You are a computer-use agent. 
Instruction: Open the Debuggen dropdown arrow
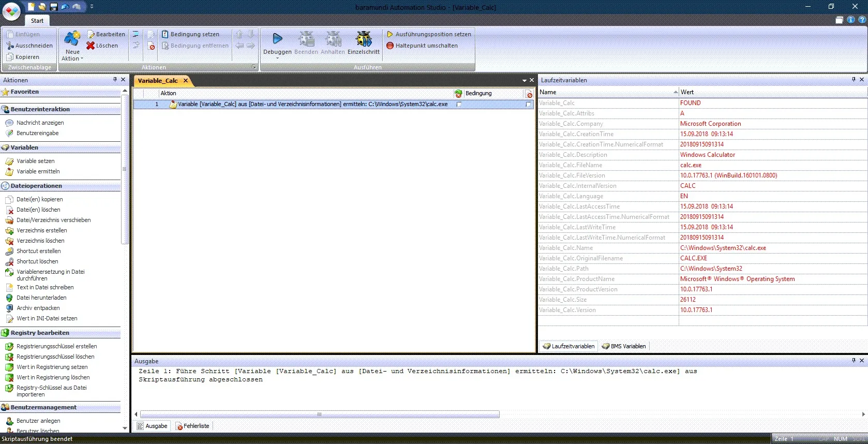coord(277,58)
